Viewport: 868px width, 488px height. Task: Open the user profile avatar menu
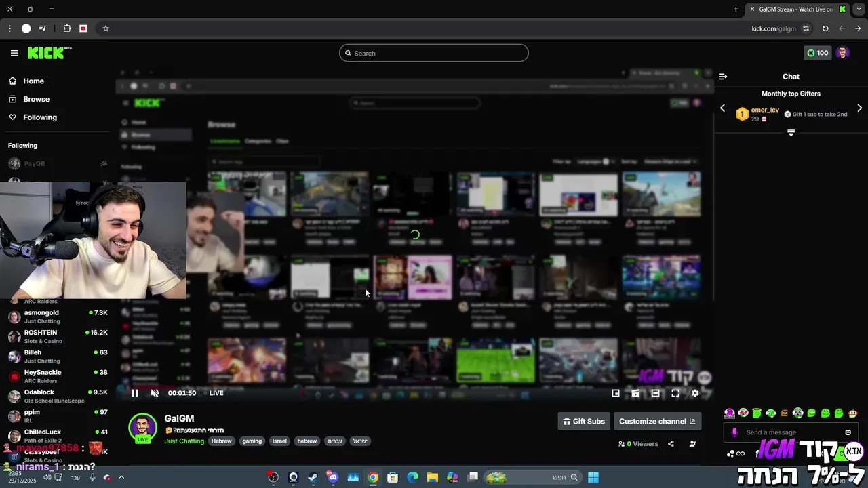(843, 53)
